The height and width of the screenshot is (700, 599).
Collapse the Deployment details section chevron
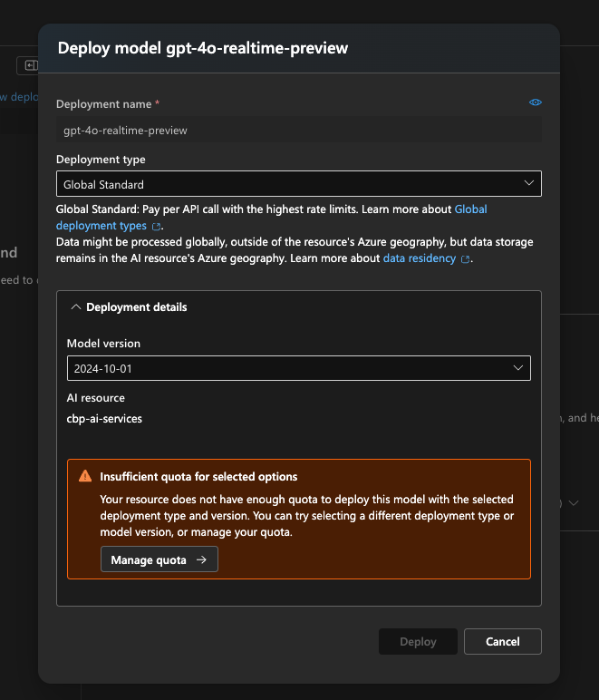pyautogui.click(x=76, y=307)
